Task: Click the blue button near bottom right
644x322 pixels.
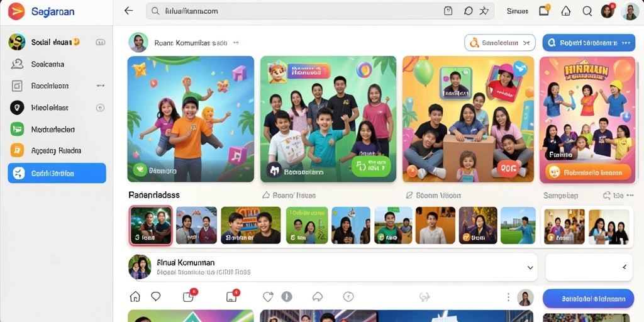Action: (x=588, y=298)
